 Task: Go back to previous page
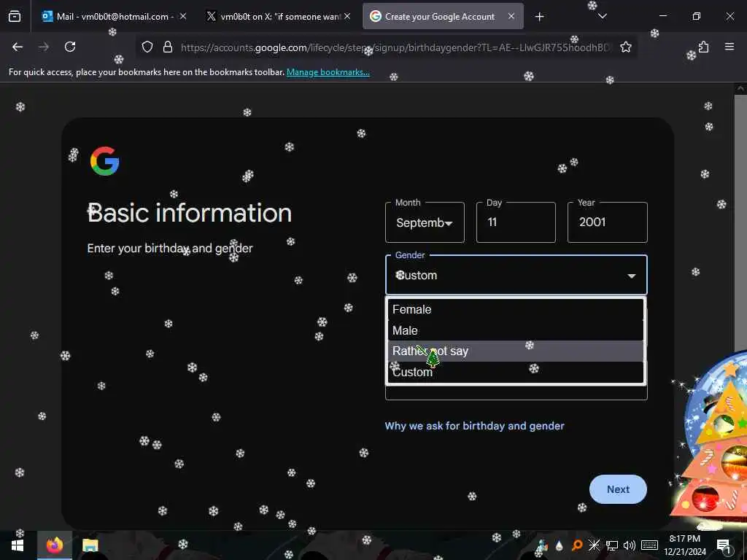tap(18, 47)
